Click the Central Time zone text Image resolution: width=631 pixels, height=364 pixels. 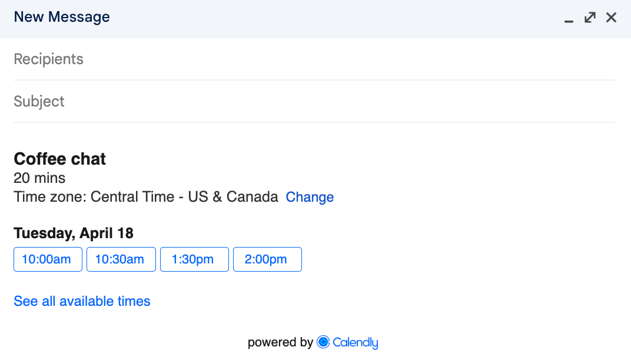point(145,197)
